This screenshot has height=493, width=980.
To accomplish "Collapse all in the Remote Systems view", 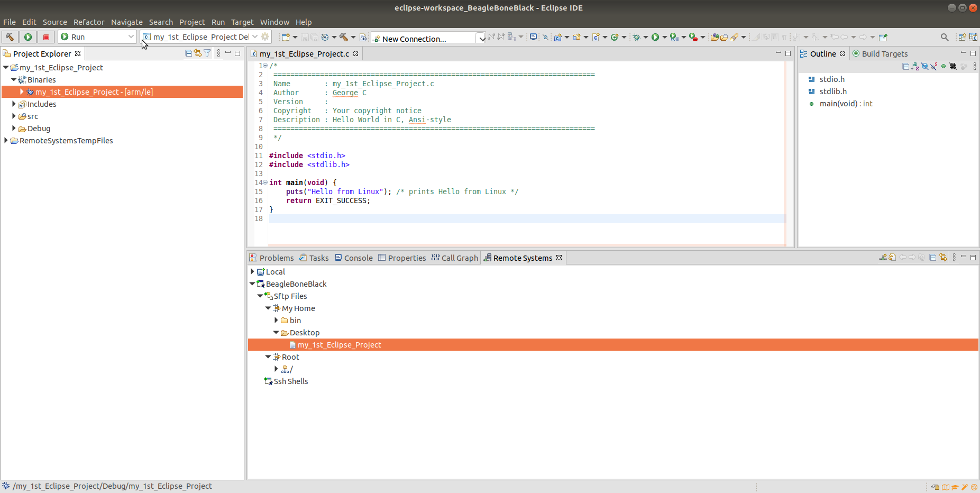I will 933,258.
